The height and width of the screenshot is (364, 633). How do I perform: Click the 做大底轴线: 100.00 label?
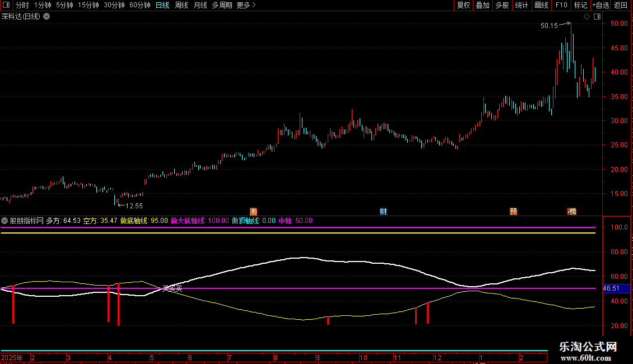[200, 221]
